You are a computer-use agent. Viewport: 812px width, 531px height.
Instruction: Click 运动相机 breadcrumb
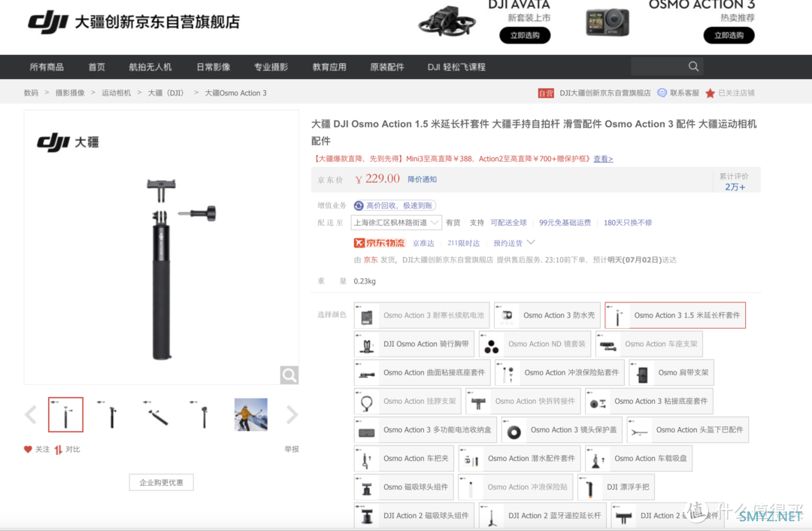tap(116, 93)
